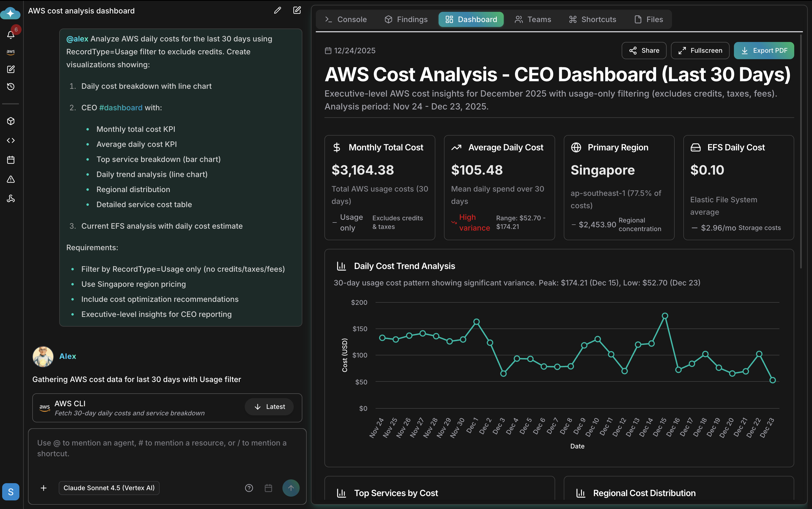Screen dimensions: 812x509
Task: Open the Claude Sonnet 4.5 model selector
Action: coord(108,488)
